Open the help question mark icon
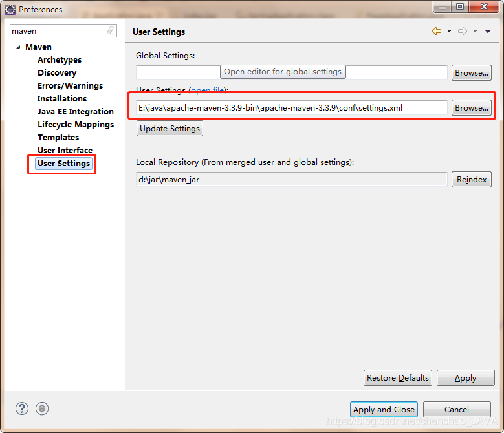Screen dimensions: 504x433 coord(22,408)
